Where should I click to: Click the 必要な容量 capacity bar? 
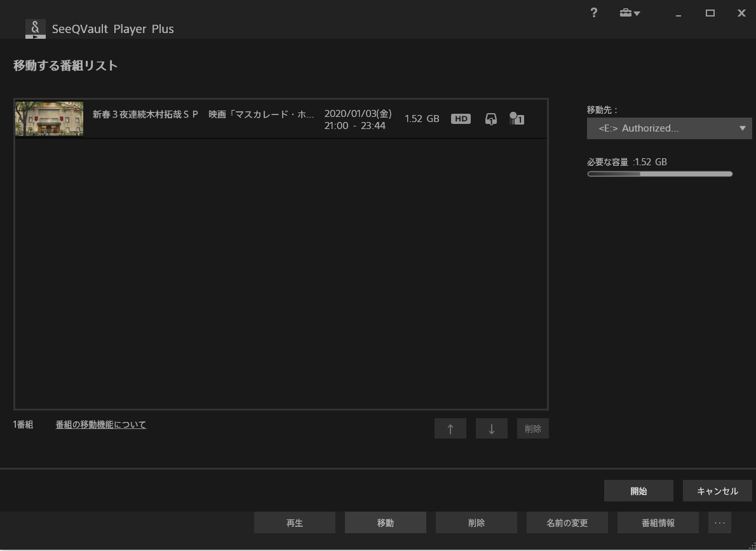(x=659, y=174)
